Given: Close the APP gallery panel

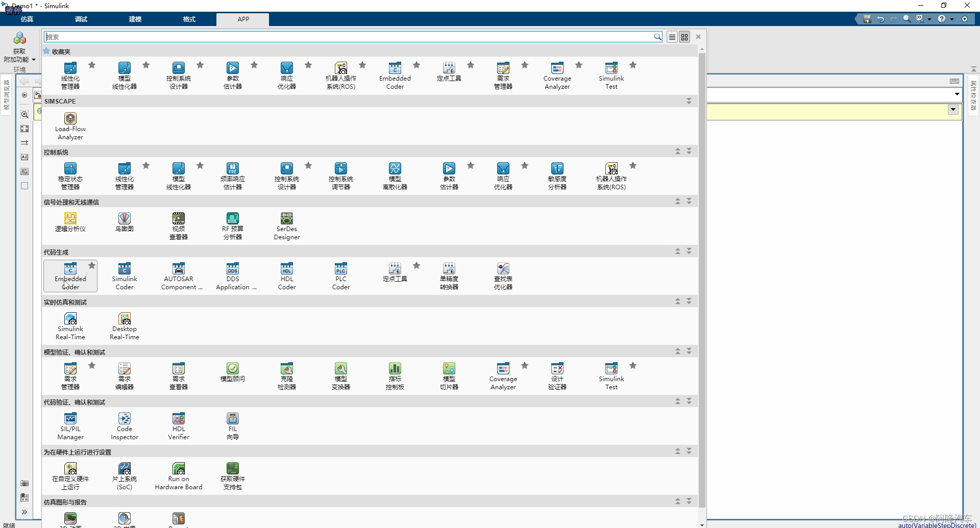Looking at the screenshot, I should click(698, 37).
